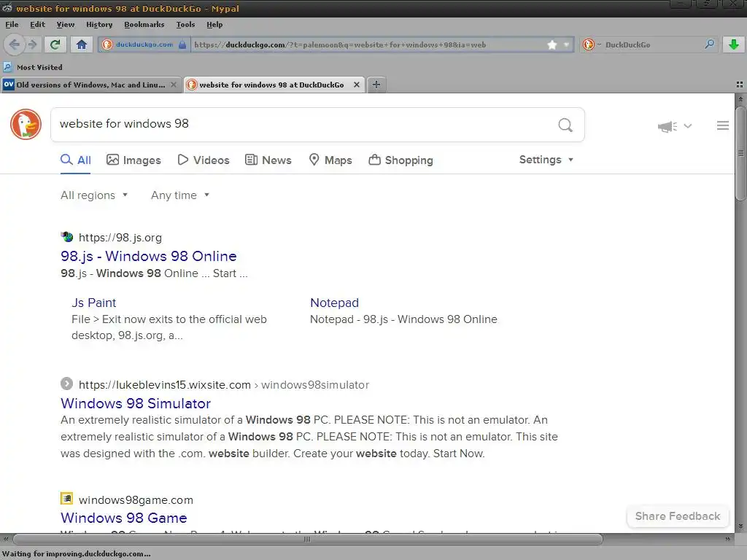Open the Bookmarks menu
747x560 pixels.
pyautogui.click(x=144, y=24)
